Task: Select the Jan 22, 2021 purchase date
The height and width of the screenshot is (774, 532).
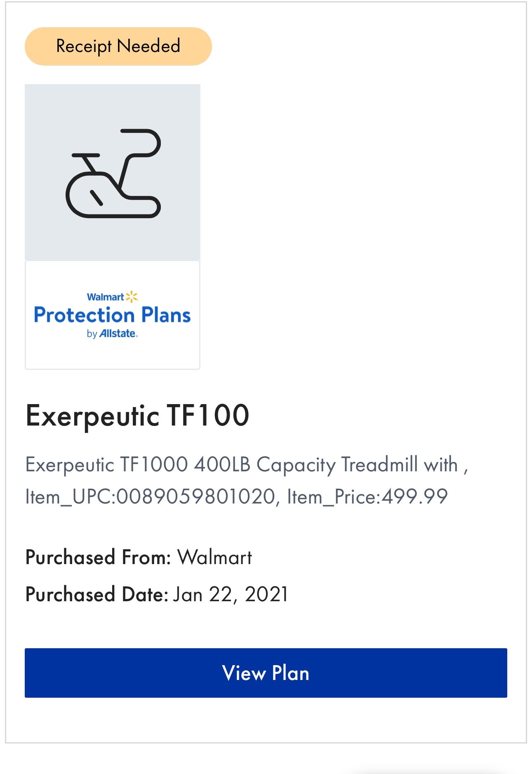Action: coord(231,595)
